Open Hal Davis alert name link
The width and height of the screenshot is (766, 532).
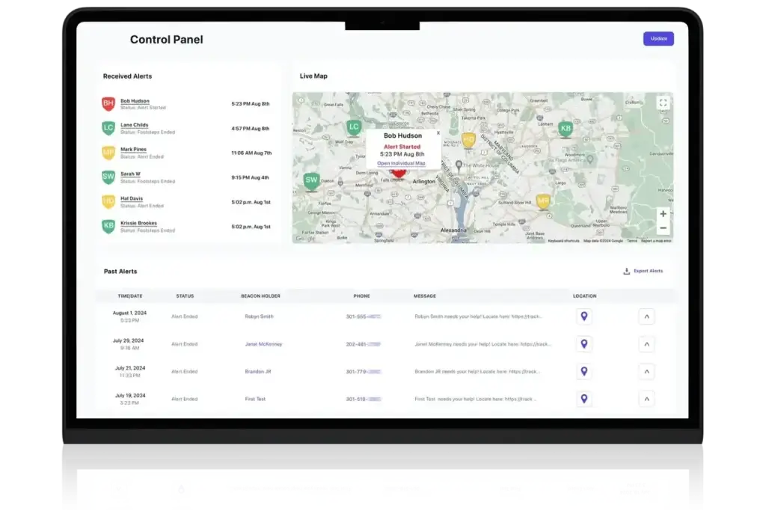click(132, 198)
